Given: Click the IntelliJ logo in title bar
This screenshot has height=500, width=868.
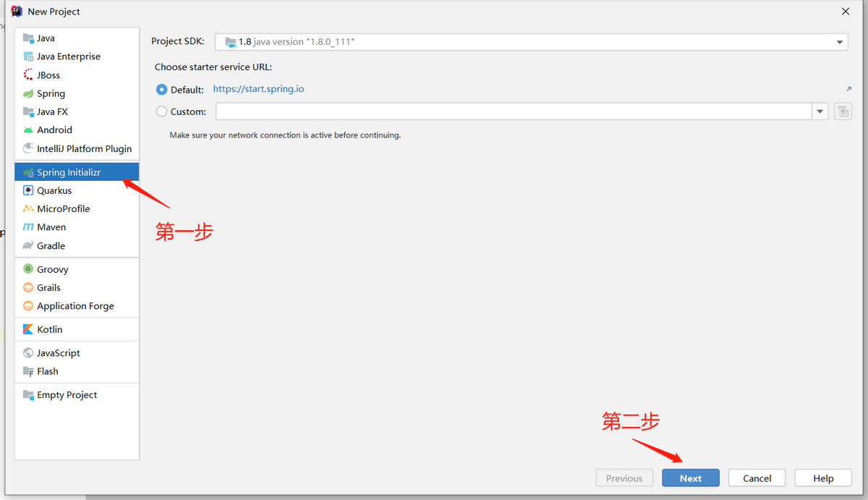Looking at the screenshot, I should pos(17,11).
